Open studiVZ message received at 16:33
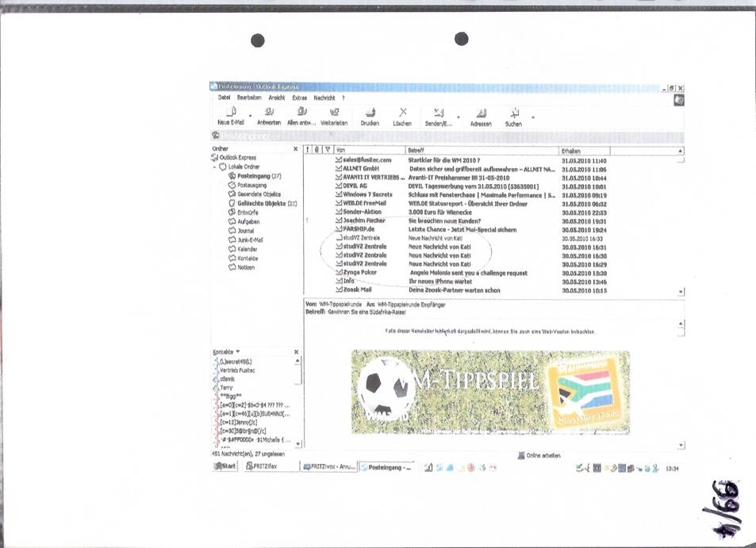 [471, 238]
